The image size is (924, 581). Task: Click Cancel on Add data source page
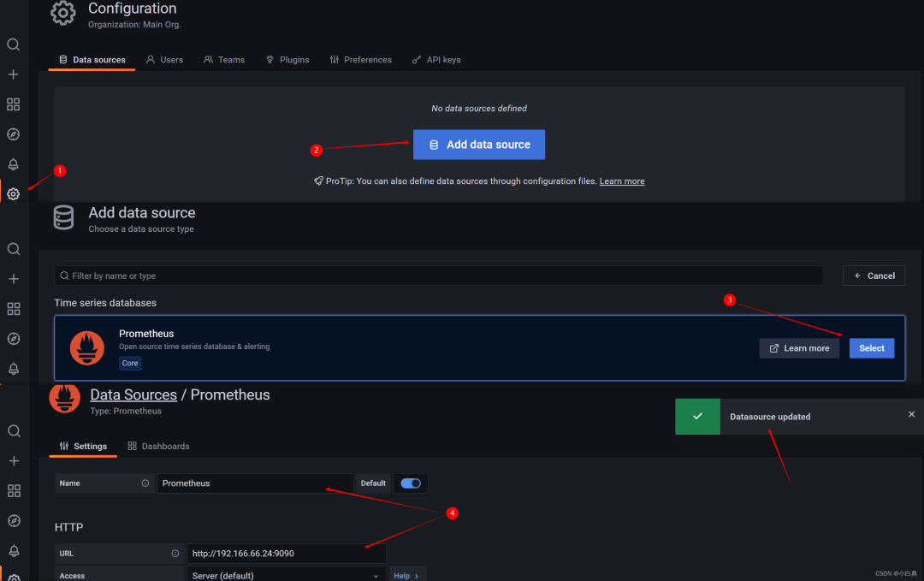click(874, 276)
